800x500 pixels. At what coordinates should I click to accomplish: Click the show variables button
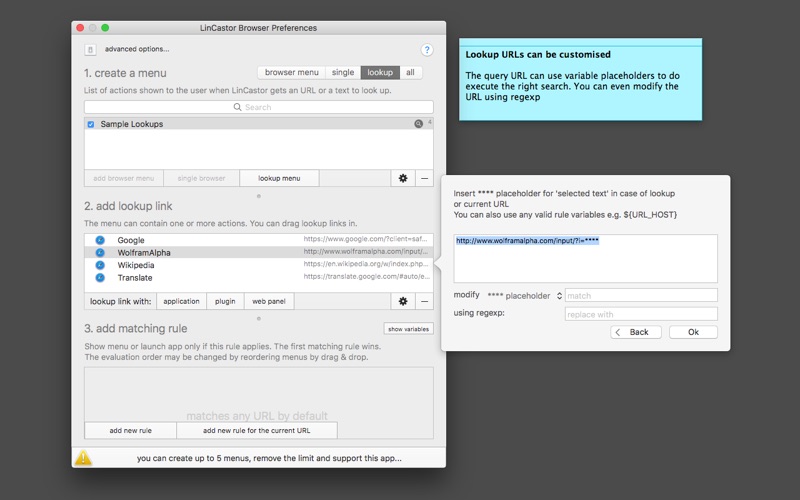click(x=408, y=329)
